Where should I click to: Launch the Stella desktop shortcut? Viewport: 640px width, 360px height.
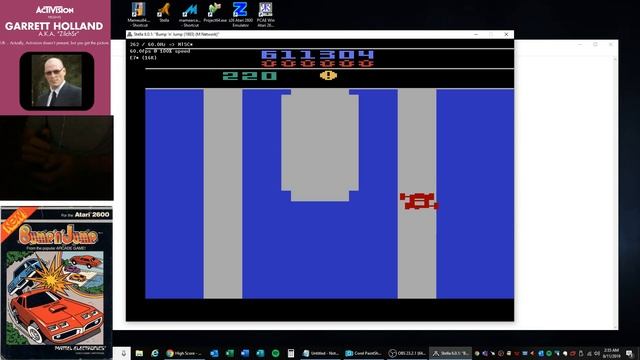click(x=164, y=13)
